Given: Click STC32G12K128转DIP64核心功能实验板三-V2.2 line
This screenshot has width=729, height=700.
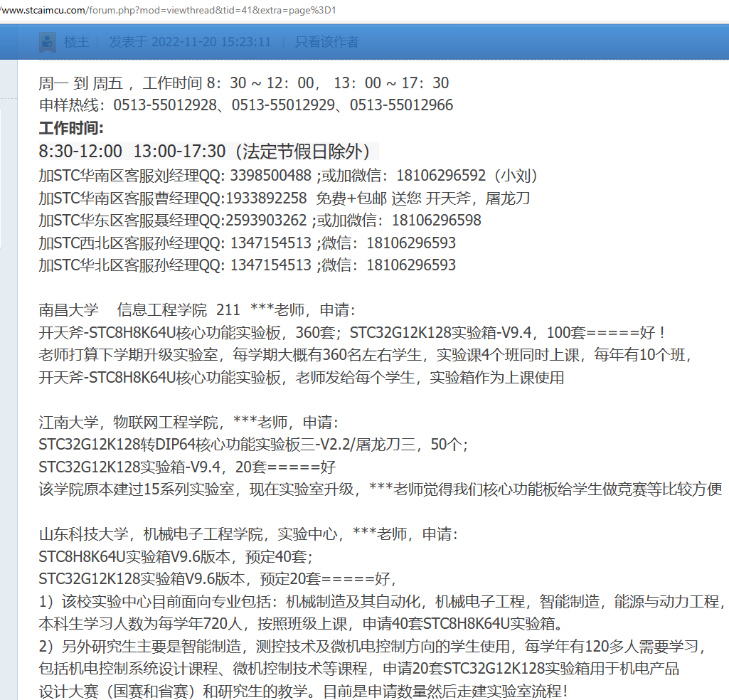Looking at the screenshot, I should 253,445.
